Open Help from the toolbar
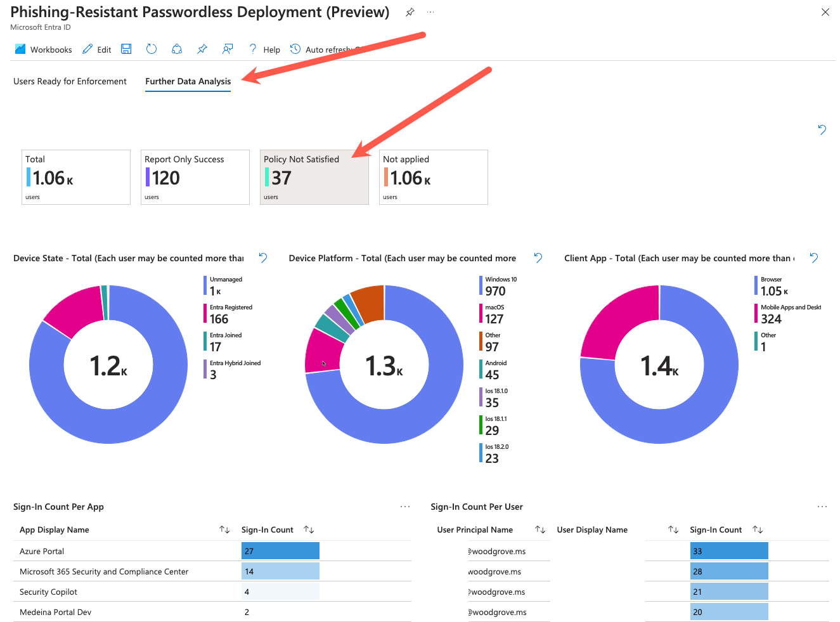Viewport: 840px width, 622px height. coord(264,49)
